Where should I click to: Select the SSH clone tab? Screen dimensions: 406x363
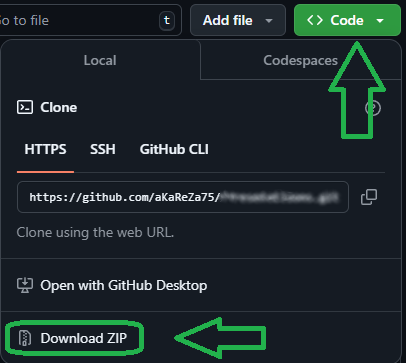(103, 149)
